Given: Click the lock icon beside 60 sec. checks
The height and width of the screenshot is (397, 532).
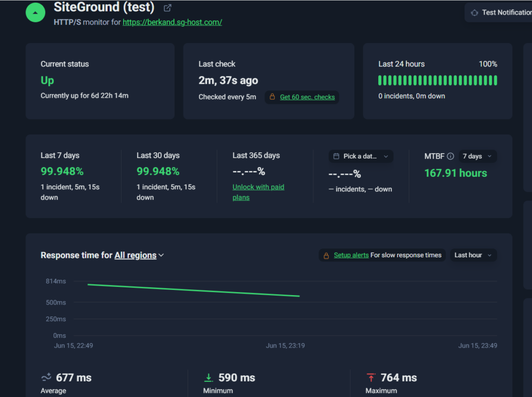Looking at the screenshot, I should coord(272,97).
